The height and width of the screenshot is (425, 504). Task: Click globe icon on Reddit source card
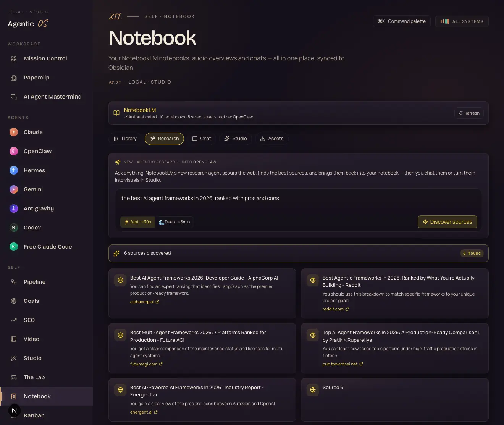click(313, 280)
